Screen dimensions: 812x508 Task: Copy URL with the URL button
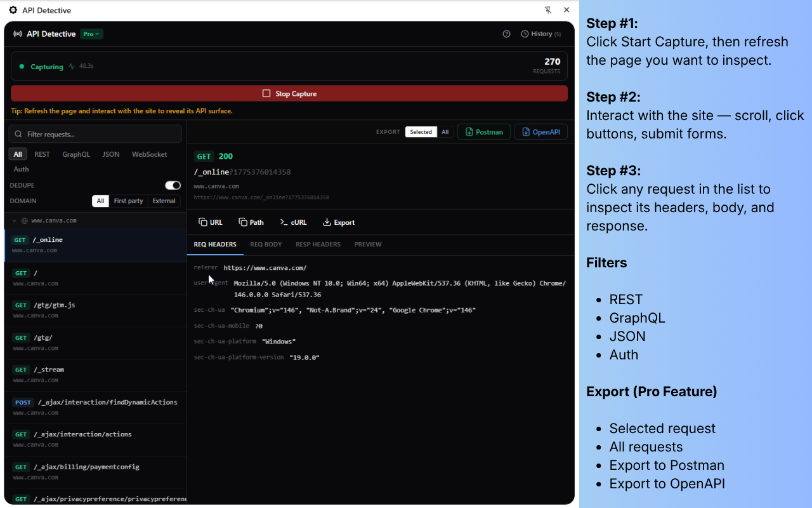211,222
